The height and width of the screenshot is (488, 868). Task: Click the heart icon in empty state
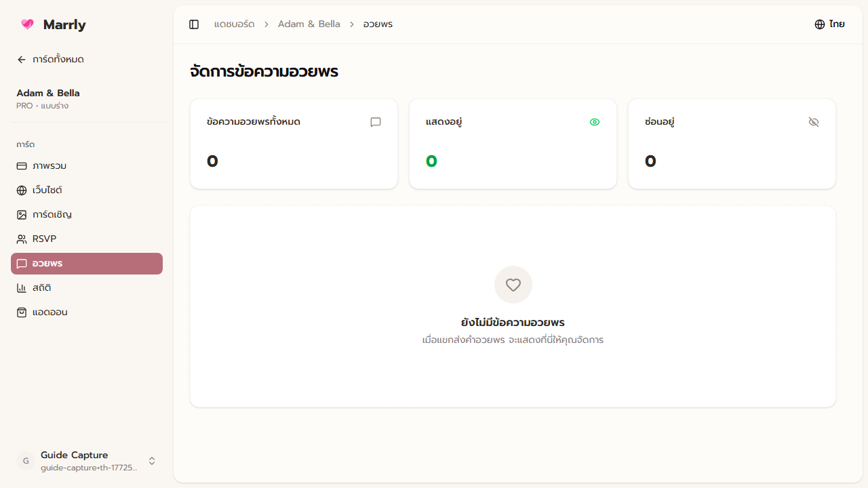(513, 285)
